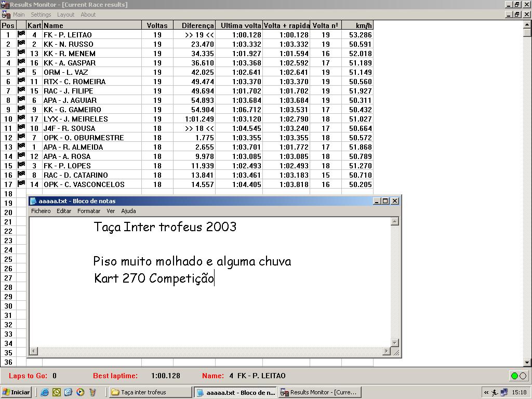Viewport: 532px width, 399px height.
Task: Switch to Taça inter trofeus taskbar folder
Action: (x=150, y=392)
